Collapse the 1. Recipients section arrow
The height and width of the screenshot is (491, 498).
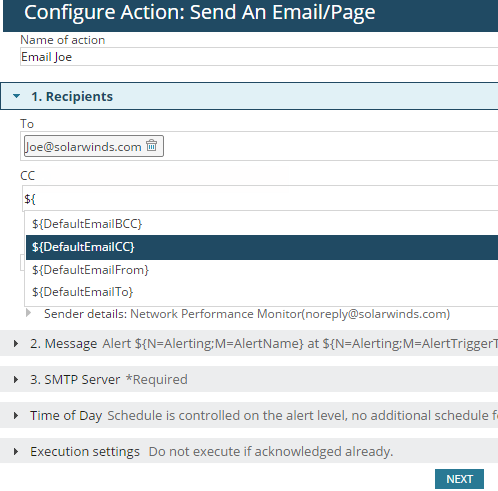[x=16, y=96]
